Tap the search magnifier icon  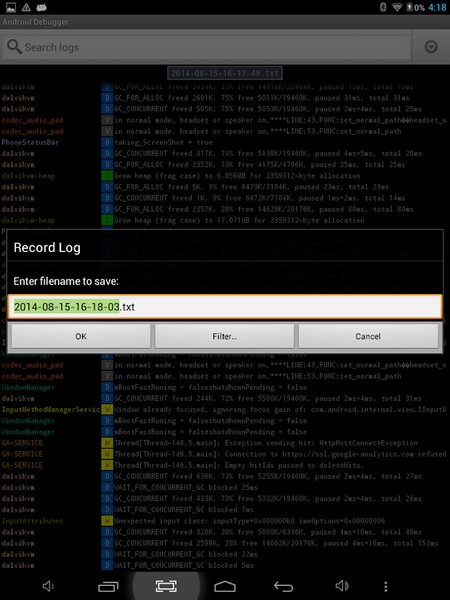(14, 47)
